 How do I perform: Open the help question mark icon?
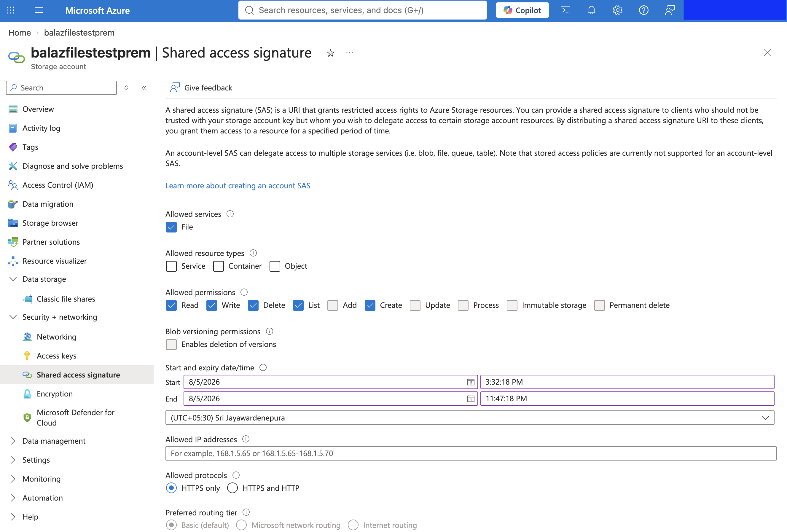point(643,10)
